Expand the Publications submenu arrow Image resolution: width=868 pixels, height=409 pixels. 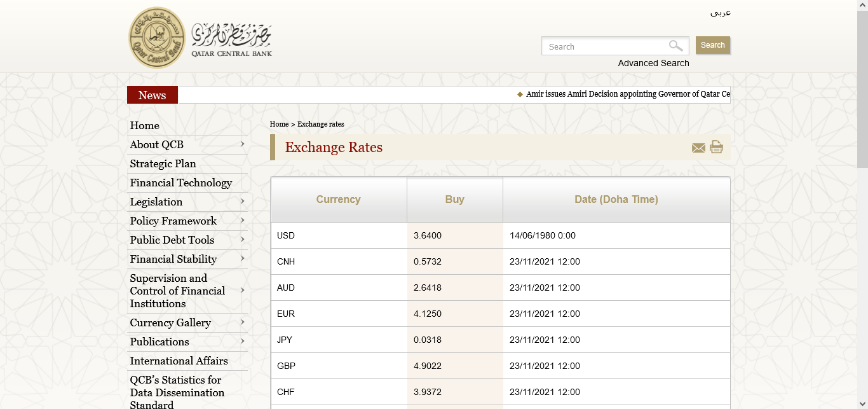[242, 342]
